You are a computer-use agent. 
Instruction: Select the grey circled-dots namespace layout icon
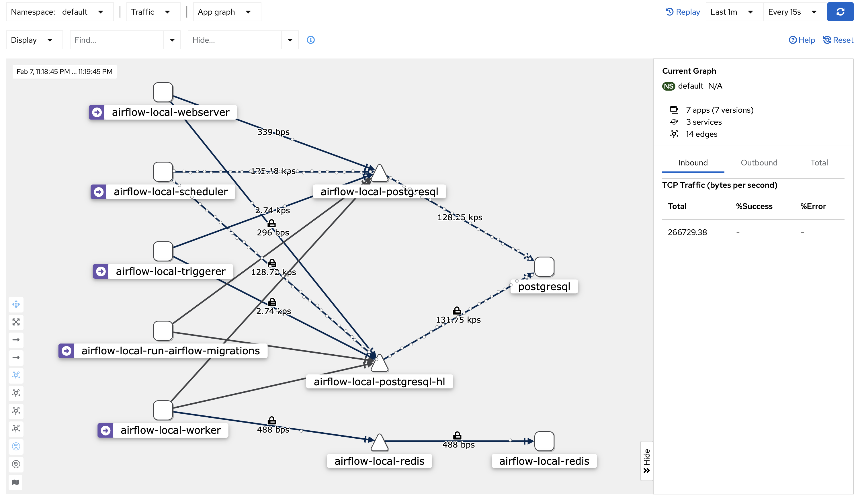[16, 464]
